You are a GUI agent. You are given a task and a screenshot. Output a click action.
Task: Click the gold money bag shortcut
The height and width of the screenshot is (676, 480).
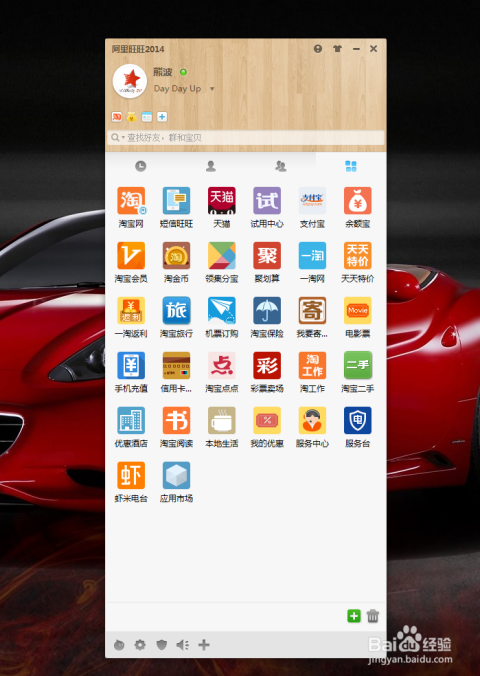coord(132,117)
